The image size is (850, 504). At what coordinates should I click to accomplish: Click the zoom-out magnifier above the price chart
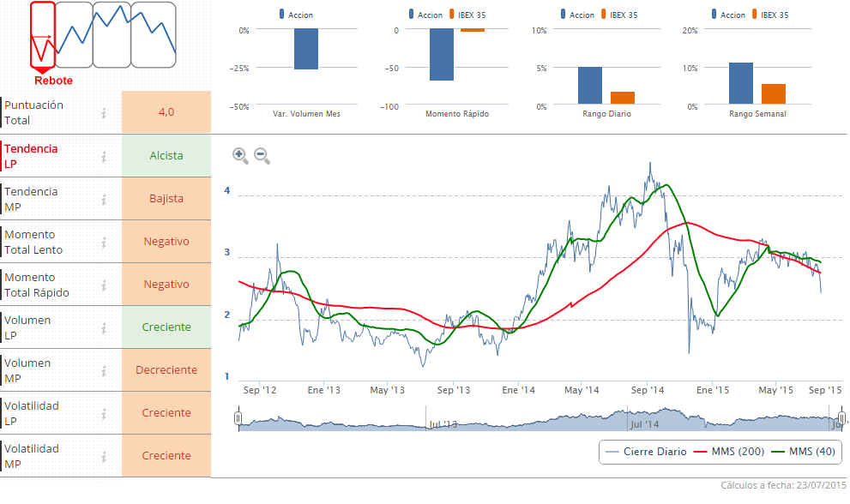point(262,156)
